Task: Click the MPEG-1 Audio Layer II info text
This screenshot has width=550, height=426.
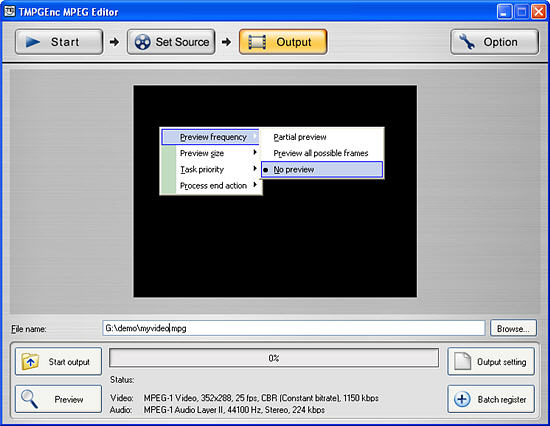Action: coord(234,410)
